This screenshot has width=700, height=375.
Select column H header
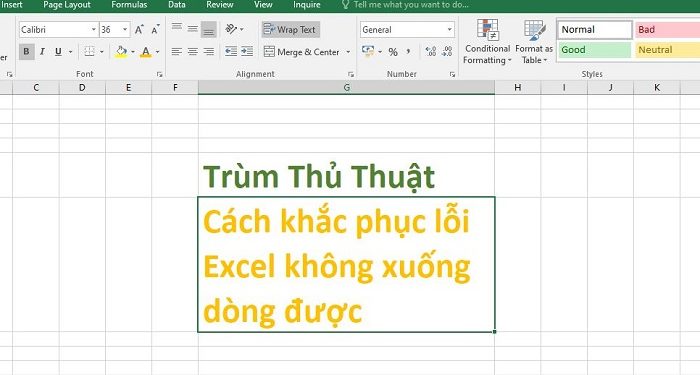click(518, 88)
